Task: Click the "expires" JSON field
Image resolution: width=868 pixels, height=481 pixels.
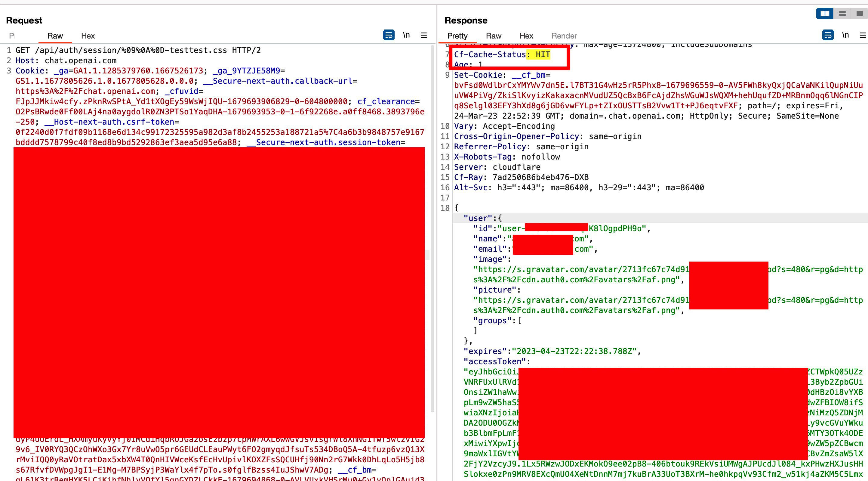Action: (552, 351)
